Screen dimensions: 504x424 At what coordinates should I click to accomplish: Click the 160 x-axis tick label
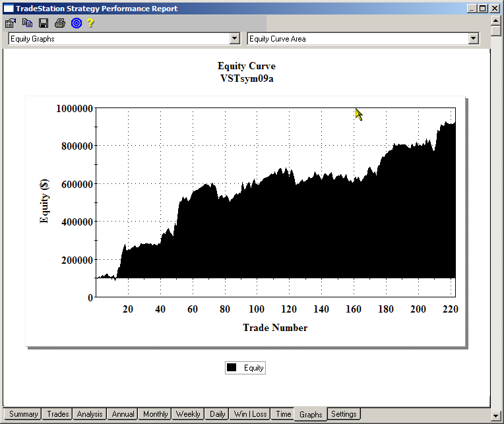click(x=354, y=309)
